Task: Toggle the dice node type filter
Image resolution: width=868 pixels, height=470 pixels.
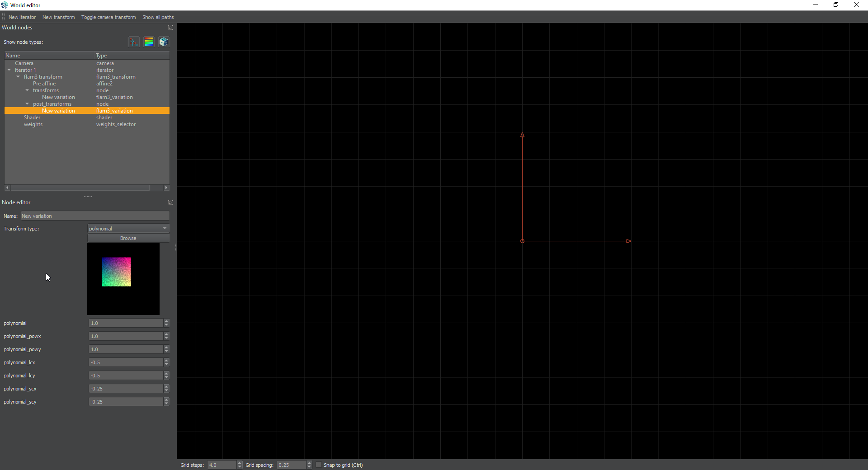Action: (164, 42)
